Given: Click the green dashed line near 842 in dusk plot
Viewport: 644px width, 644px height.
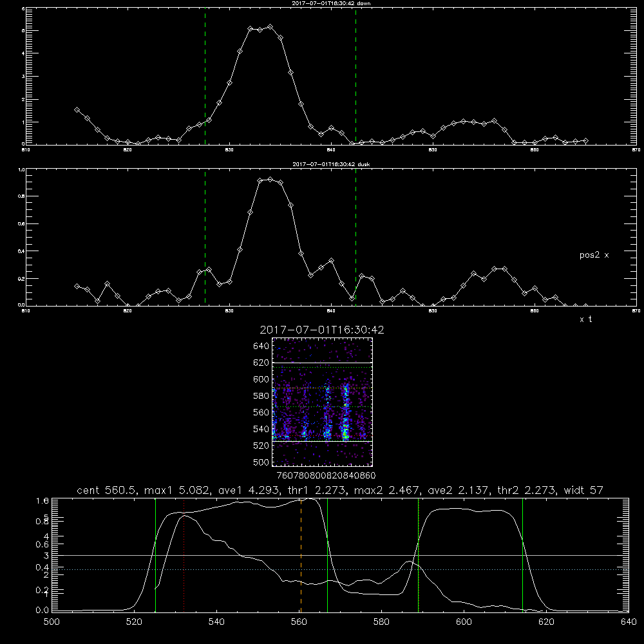Looking at the screenshot, I should click(x=355, y=238).
